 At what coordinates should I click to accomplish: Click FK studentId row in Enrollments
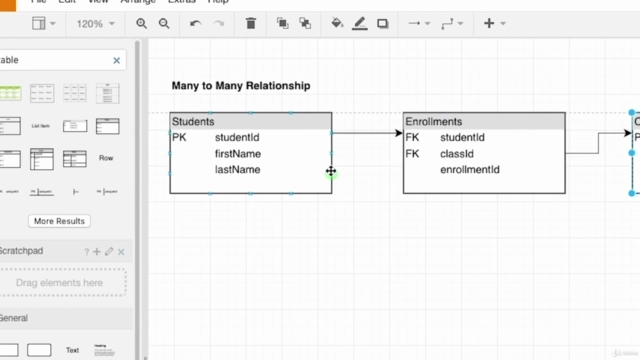484,138
